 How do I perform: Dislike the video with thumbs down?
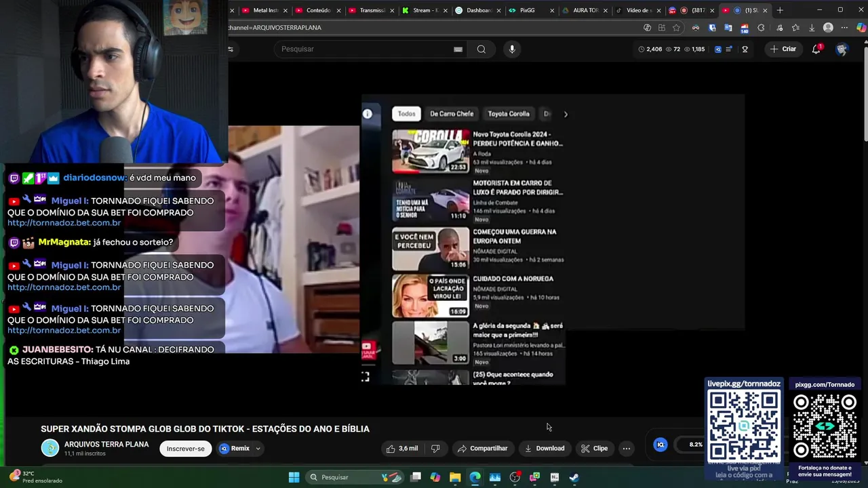click(x=435, y=448)
